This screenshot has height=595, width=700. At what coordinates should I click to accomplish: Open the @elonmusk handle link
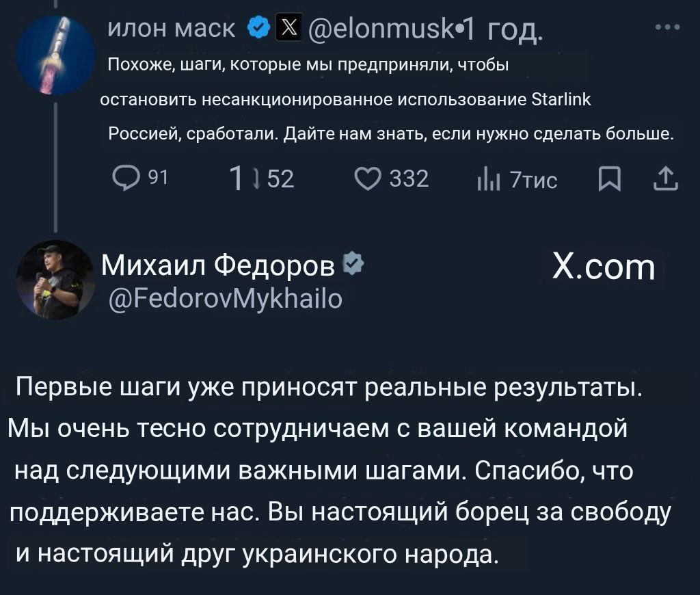click(375, 29)
